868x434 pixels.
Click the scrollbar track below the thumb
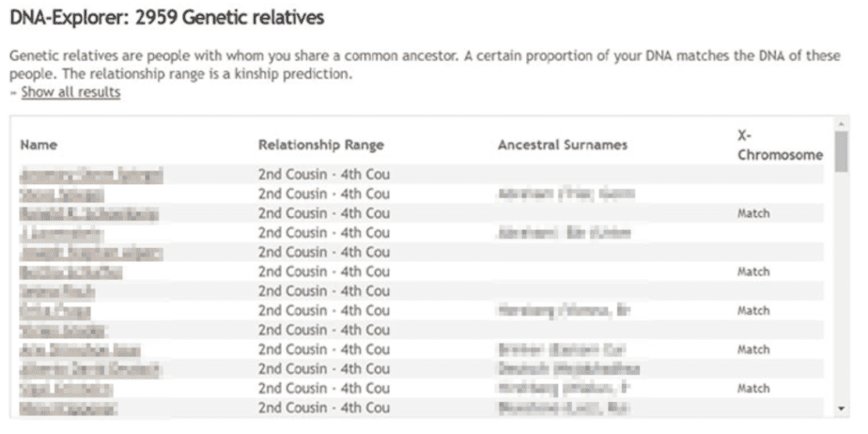842,287
